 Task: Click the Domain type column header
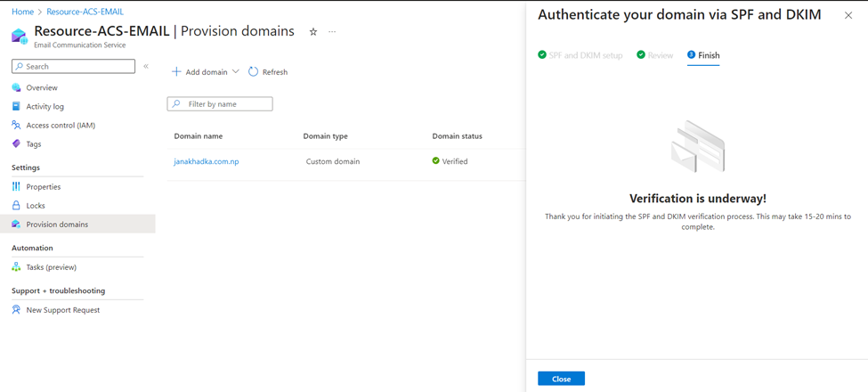[326, 136]
